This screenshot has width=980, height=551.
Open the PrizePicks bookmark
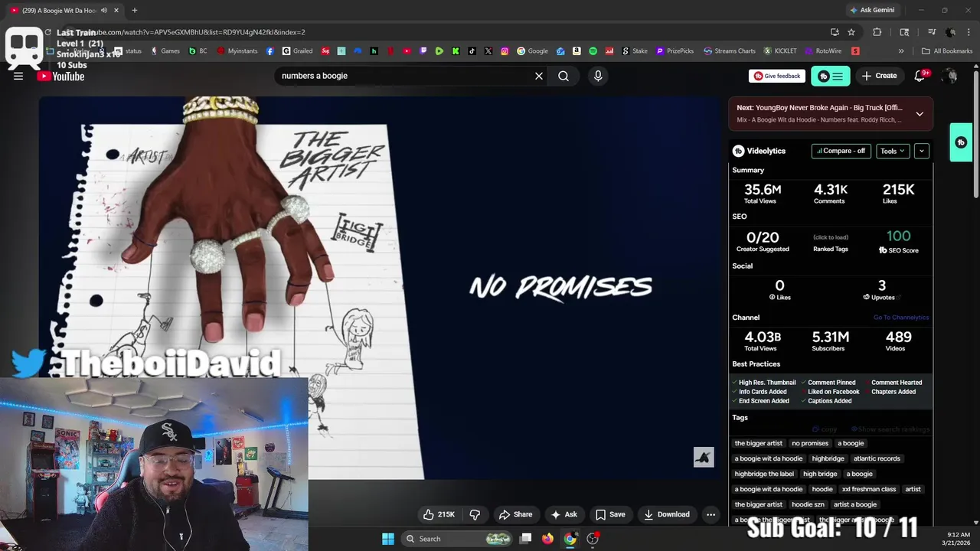click(675, 51)
